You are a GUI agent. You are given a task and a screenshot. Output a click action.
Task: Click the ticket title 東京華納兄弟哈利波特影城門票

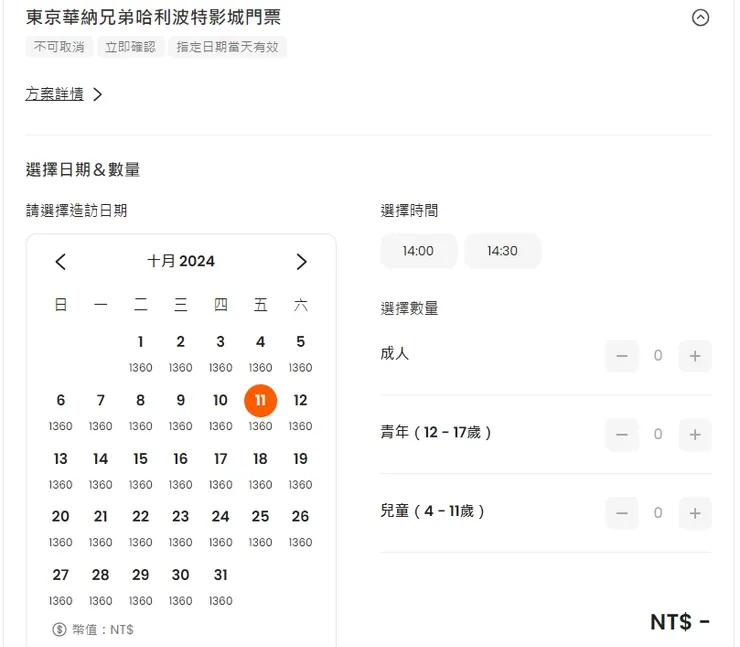point(153,17)
